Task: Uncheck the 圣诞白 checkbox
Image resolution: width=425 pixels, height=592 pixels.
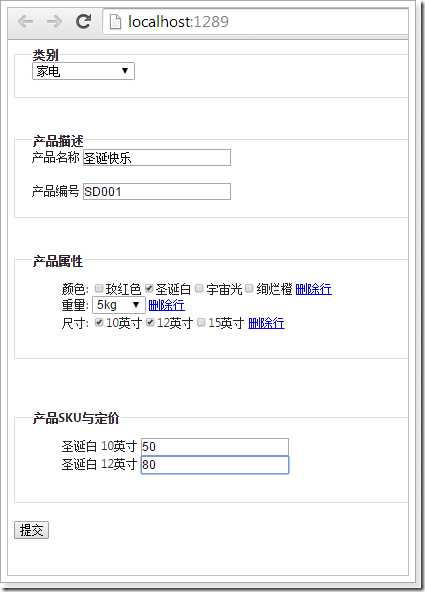Action: [149, 289]
